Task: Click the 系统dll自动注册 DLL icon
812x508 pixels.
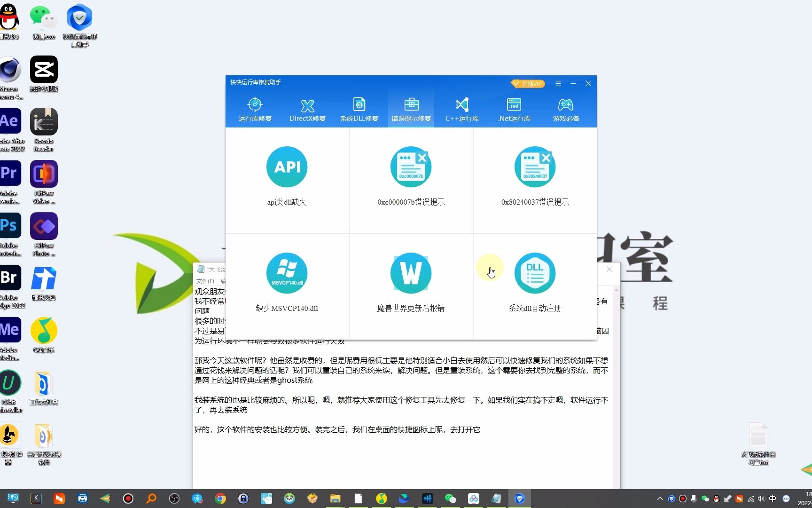Action: click(x=535, y=273)
